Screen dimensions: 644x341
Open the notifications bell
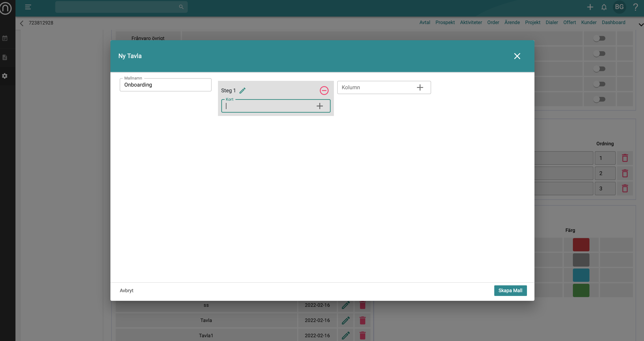pyautogui.click(x=604, y=7)
